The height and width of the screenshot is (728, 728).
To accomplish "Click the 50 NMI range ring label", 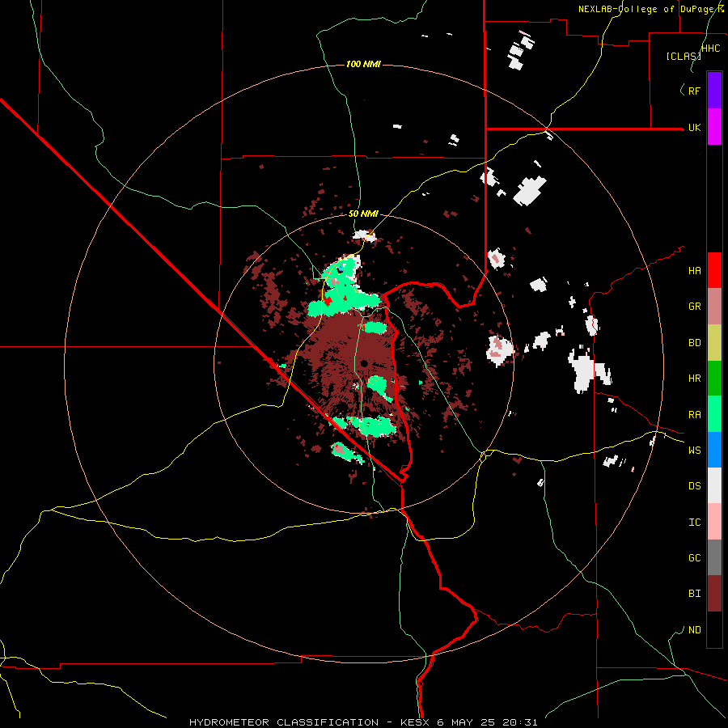I will pos(363,214).
